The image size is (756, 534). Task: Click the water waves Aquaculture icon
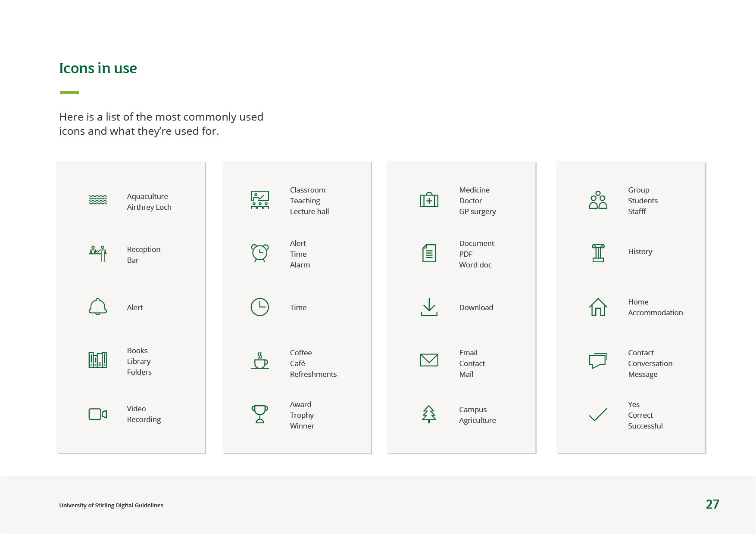coord(98,200)
